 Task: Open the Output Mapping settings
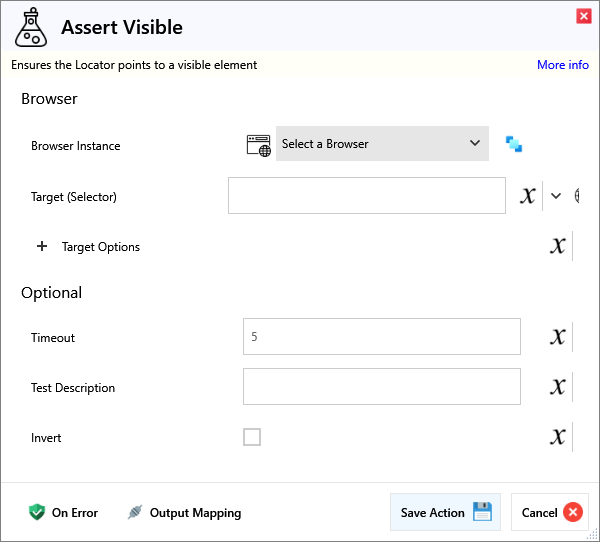pyautogui.click(x=184, y=513)
